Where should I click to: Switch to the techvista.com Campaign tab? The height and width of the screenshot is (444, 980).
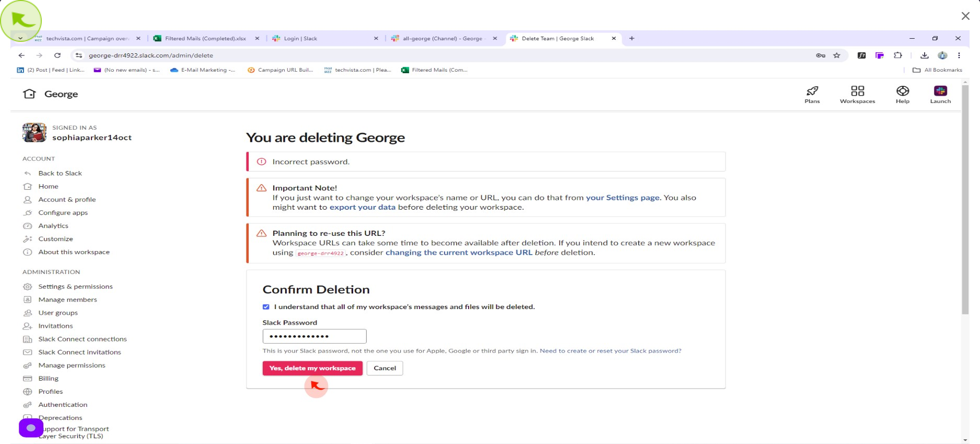click(87, 38)
